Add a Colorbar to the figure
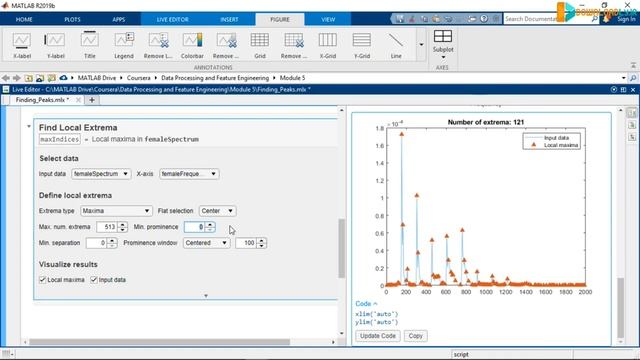The height and width of the screenshot is (360, 640). pyautogui.click(x=192, y=45)
